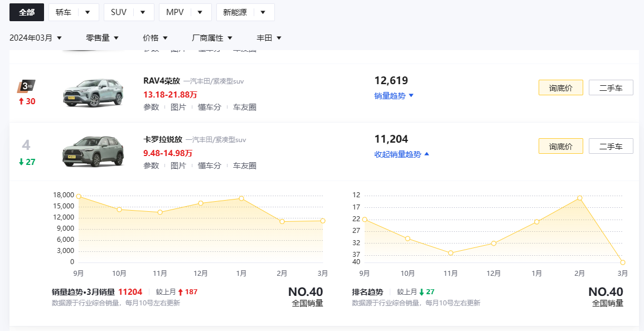644x331 pixels.
Task: Change the 2024年03月 date filter
Action: [36, 38]
